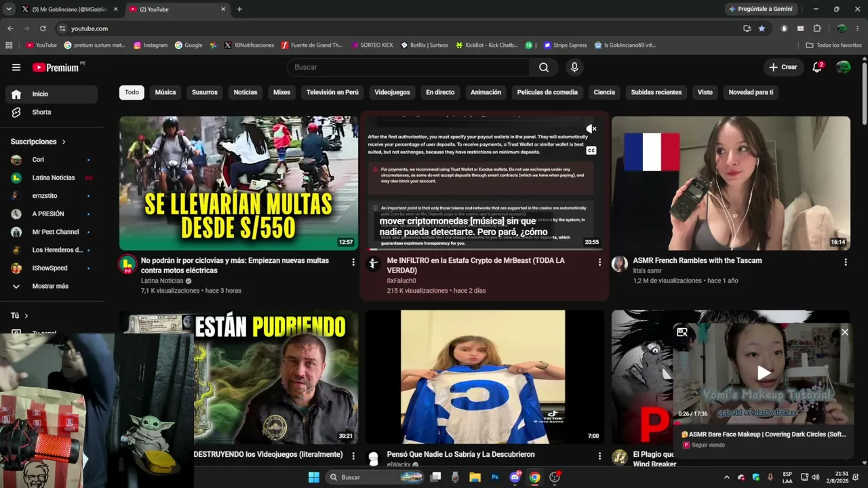
Task: Open a new Chrome tab
Action: (x=239, y=9)
